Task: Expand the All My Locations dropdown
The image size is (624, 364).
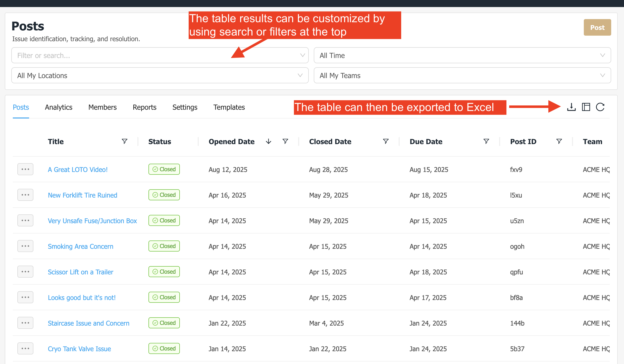Action: pyautogui.click(x=160, y=76)
